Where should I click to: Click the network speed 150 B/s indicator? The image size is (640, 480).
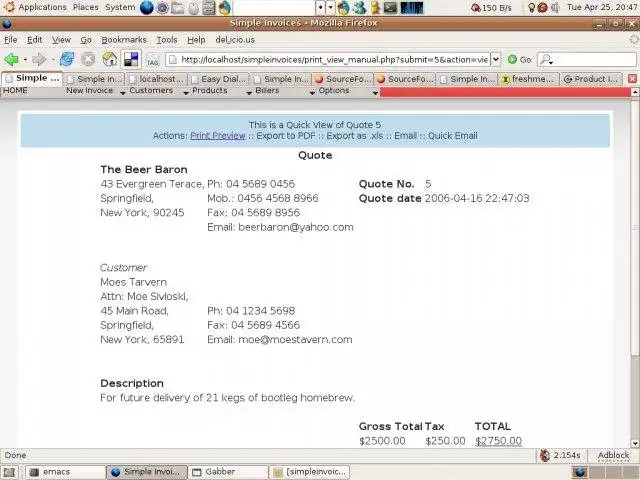coord(491,7)
